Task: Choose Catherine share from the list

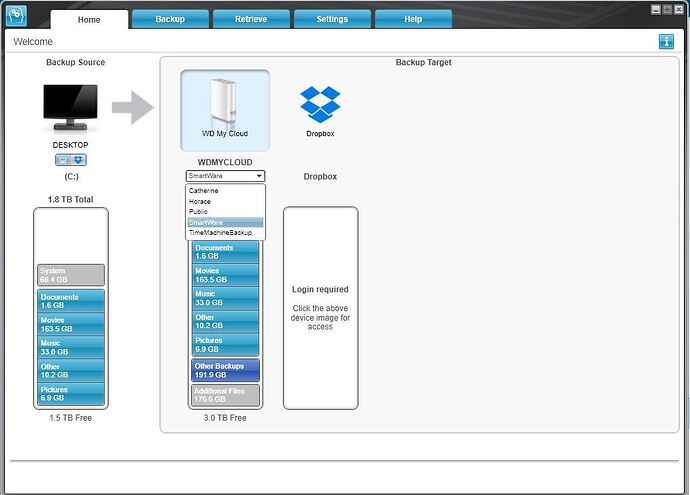Action: (225, 191)
